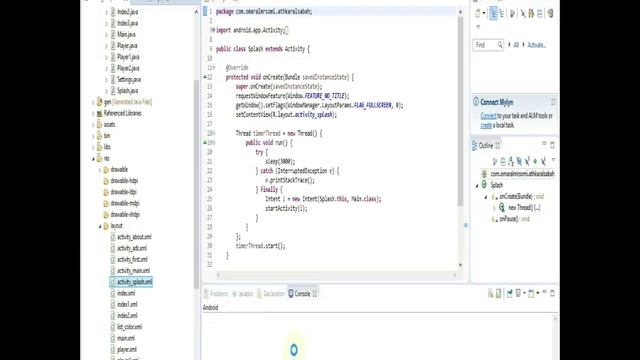This screenshot has width=640, height=360.
Task: Click Collapse All in Outline toolbar
Action: click(503, 162)
